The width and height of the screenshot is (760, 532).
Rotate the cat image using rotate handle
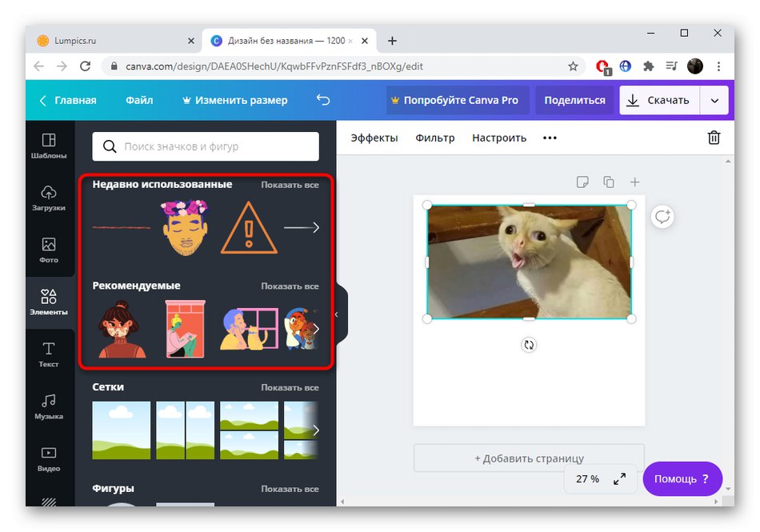pyautogui.click(x=529, y=345)
